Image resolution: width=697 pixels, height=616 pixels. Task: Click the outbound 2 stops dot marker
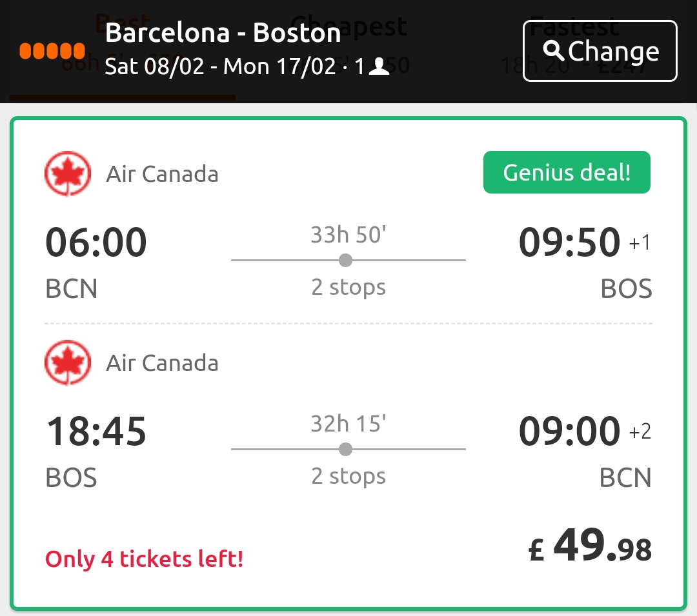345,260
